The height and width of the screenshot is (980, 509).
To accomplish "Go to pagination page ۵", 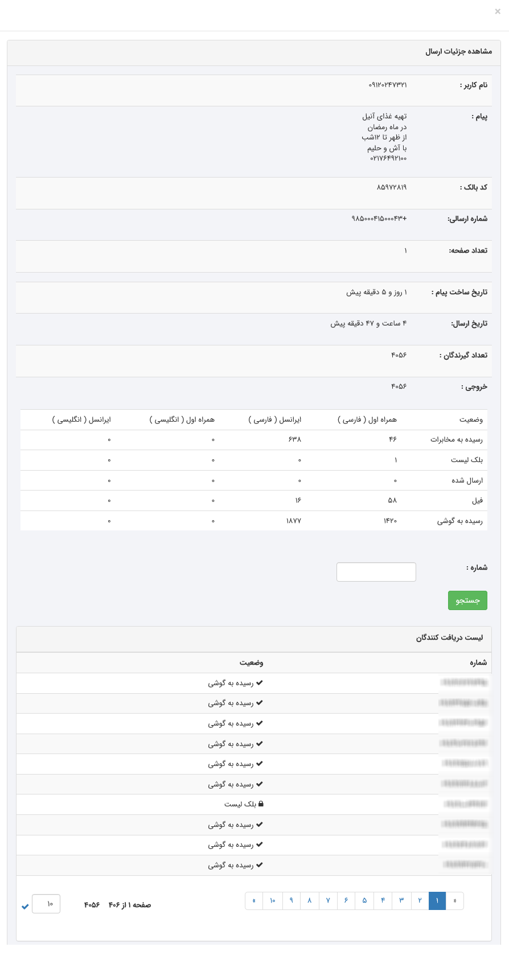I will click(364, 901).
